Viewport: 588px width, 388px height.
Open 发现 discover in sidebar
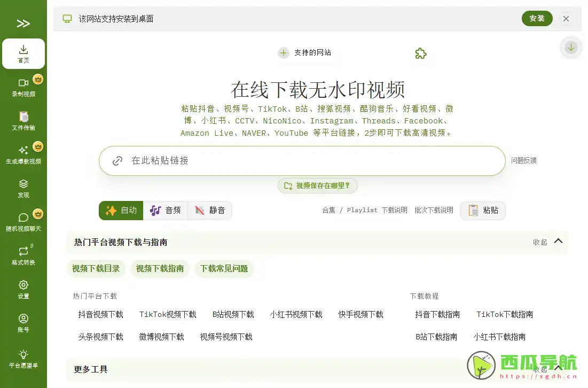23,189
